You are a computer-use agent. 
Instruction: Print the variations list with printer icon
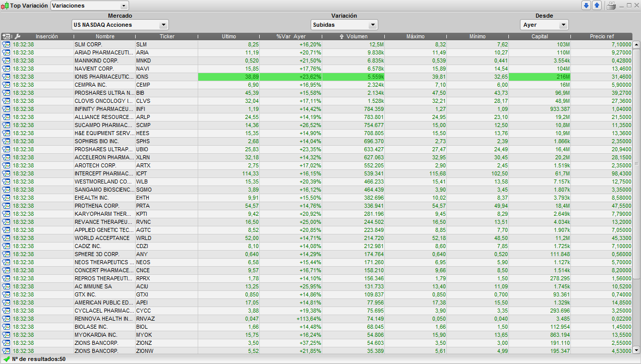611,6
